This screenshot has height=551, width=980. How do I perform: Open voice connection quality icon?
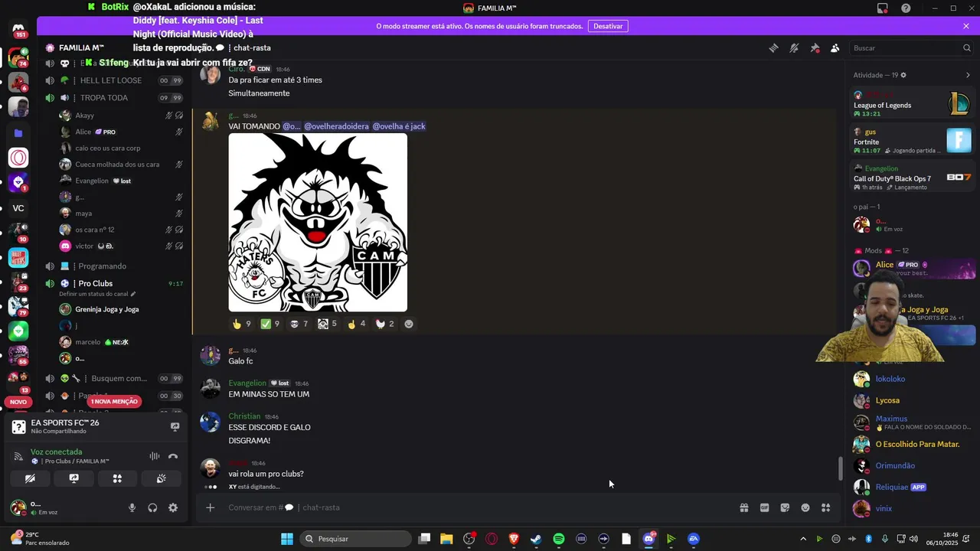(18, 456)
